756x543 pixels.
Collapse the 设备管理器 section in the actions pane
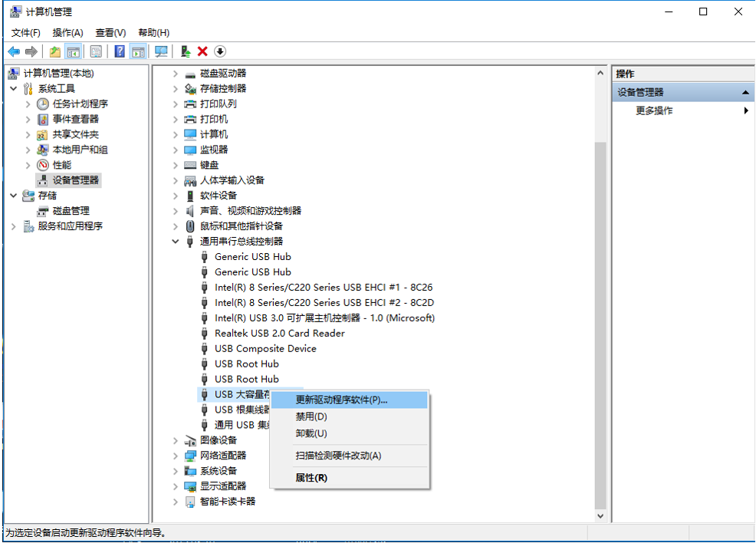click(745, 93)
